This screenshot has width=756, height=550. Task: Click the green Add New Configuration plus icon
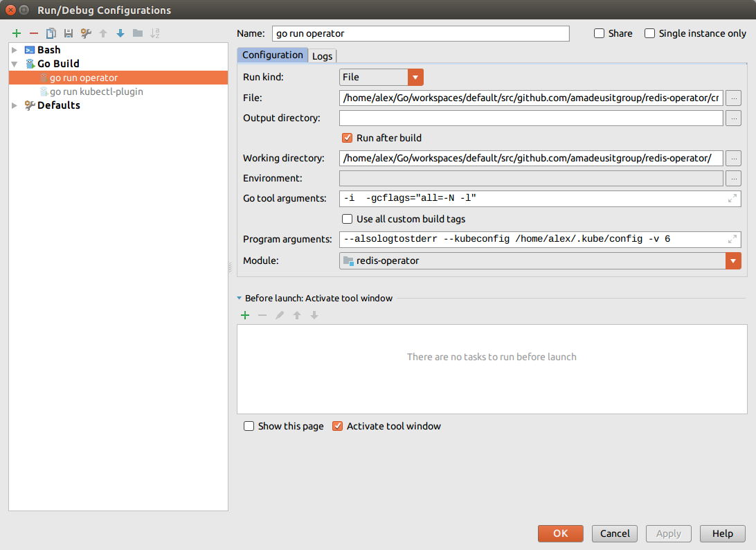(x=17, y=33)
